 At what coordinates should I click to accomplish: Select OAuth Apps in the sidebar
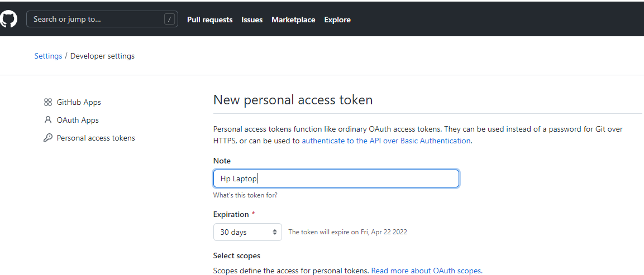tap(78, 120)
